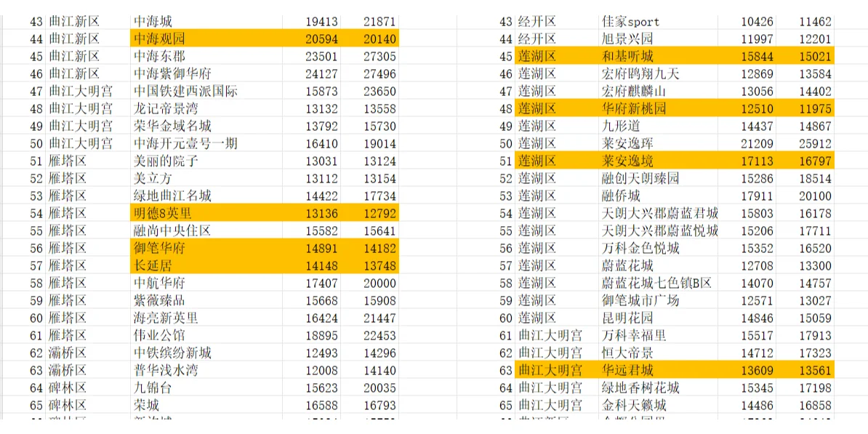This screenshot has width=868, height=434.
Task: Select the cell 蔚蓝花城七色镇B区
Action: coord(658,284)
